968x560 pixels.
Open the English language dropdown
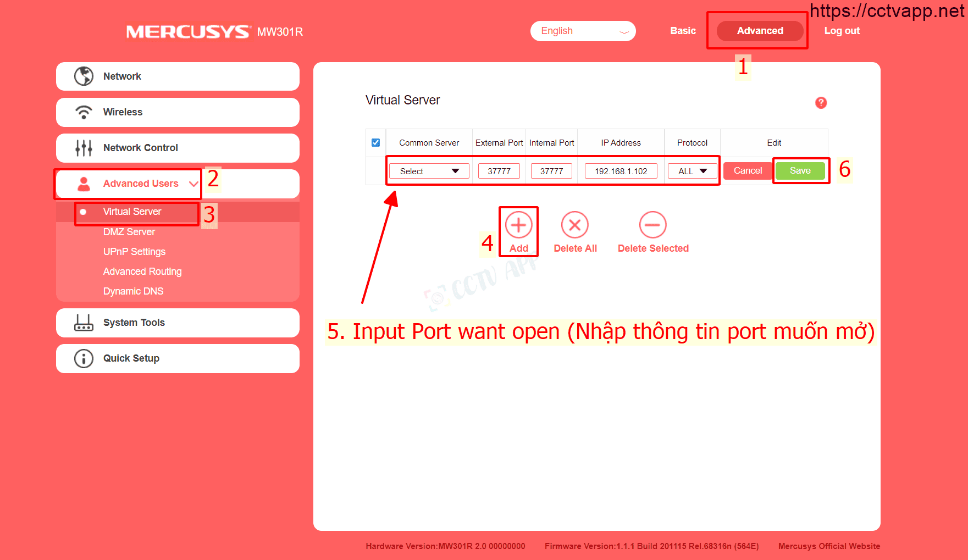[583, 31]
